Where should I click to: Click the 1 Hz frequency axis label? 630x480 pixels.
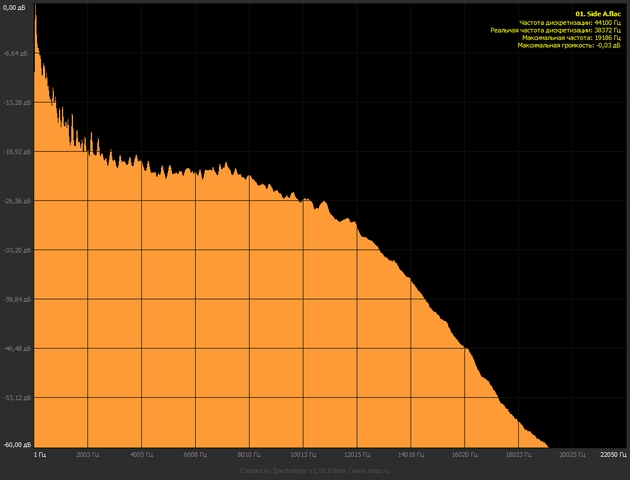pos(41,453)
